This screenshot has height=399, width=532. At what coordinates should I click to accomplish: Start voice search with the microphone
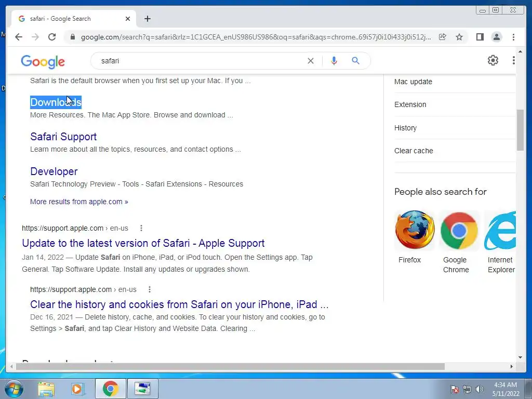tap(334, 61)
